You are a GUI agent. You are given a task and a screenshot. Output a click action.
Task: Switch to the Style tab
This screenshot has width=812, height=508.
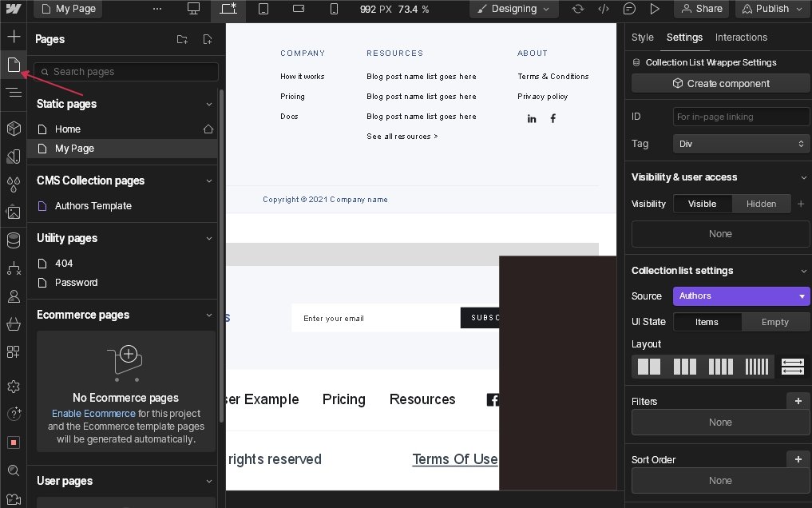[642, 38]
